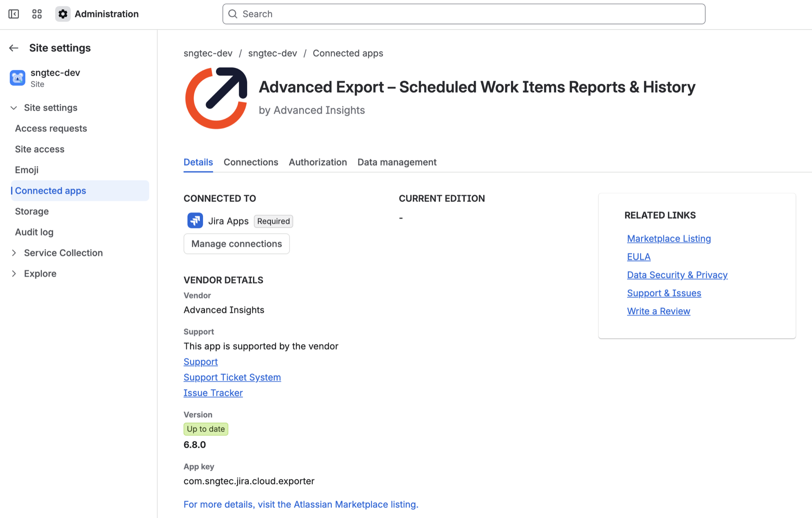This screenshot has width=812, height=518.
Task: Click Connected apps breadcrumb
Action: (348, 53)
